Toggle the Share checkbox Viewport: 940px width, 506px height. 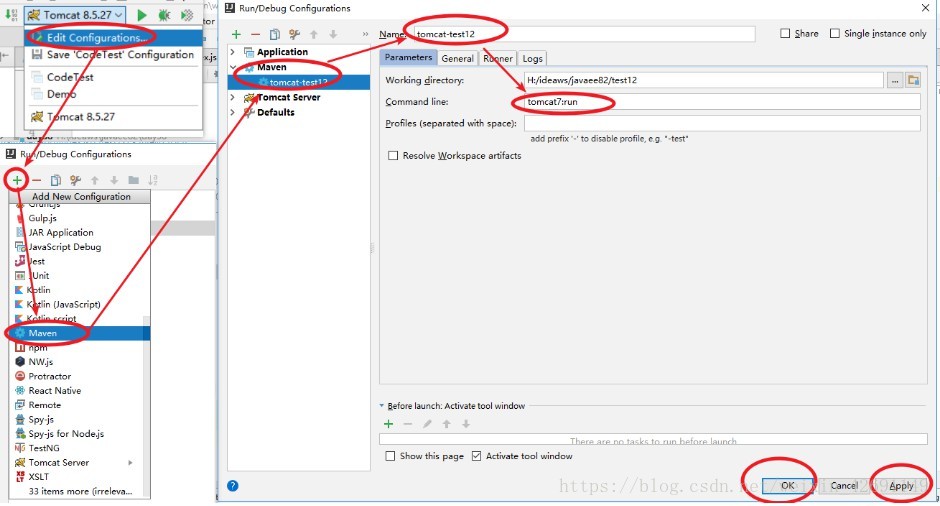[x=785, y=34]
